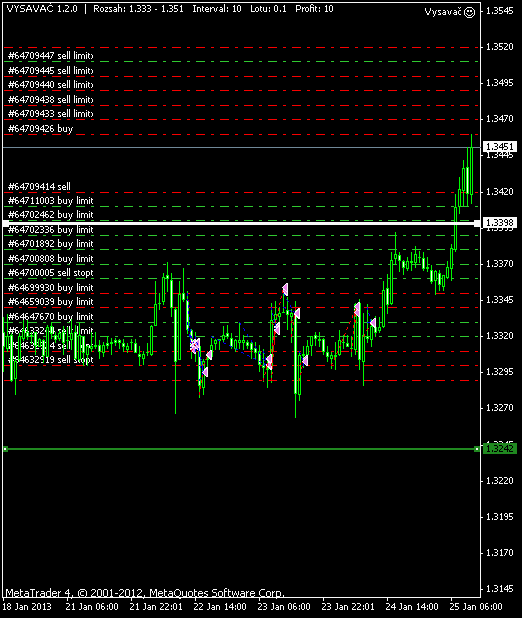522x618 pixels.
Task: Select order #64702336 buy limit label
Action: pyautogui.click(x=50, y=230)
